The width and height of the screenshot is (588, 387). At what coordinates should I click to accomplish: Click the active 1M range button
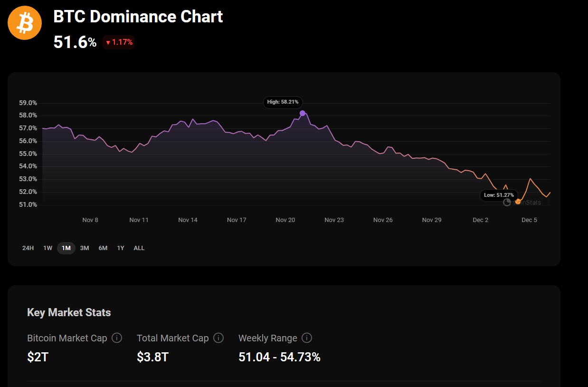[x=66, y=248]
